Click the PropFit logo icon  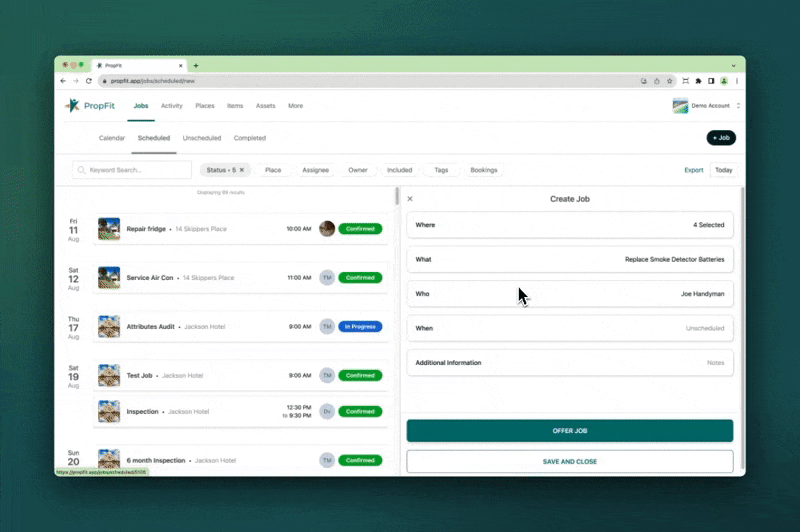(x=72, y=105)
